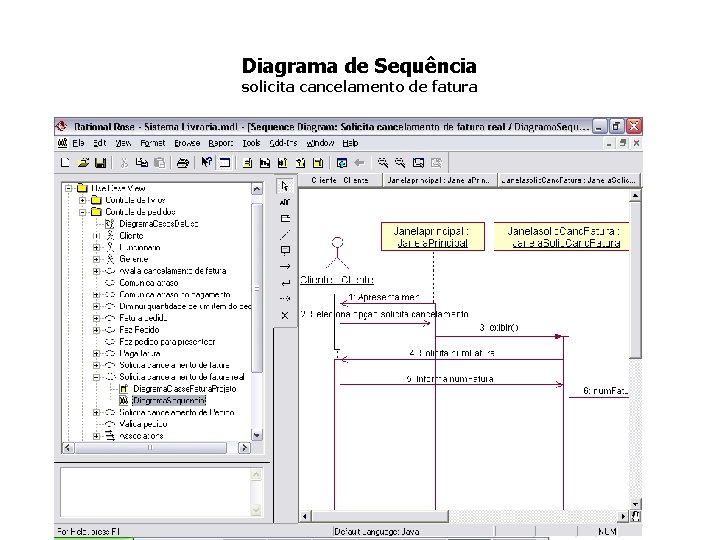The height and width of the screenshot is (540, 720).
Task: Expand the Cliente actor node
Action: point(96,236)
